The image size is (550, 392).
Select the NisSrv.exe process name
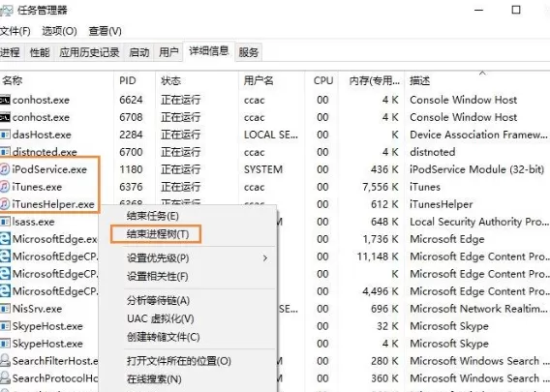point(37,309)
